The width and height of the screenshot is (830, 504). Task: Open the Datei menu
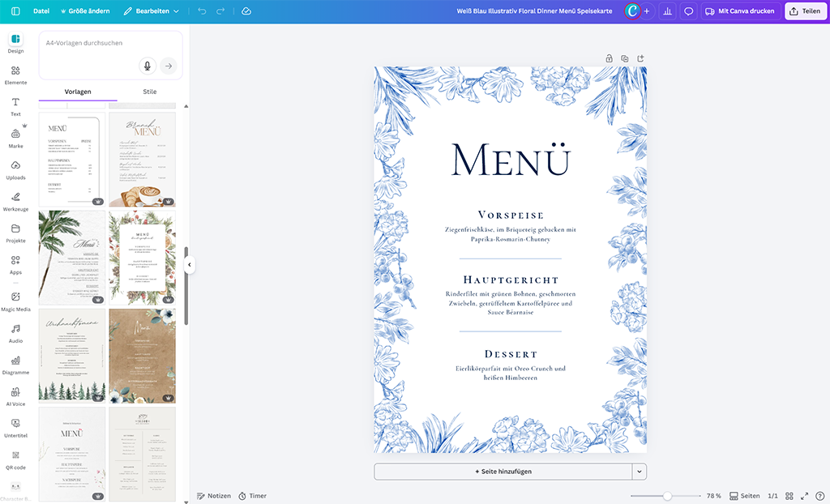coord(41,11)
